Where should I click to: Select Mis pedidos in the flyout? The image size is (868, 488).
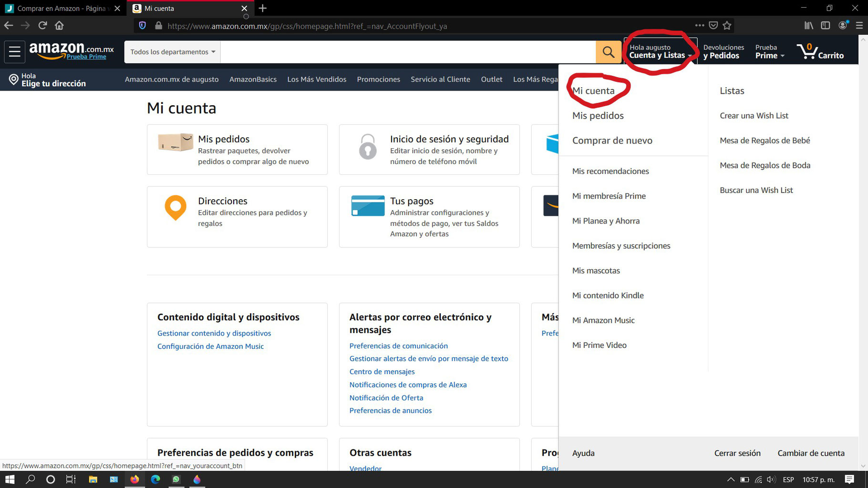[x=598, y=115]
